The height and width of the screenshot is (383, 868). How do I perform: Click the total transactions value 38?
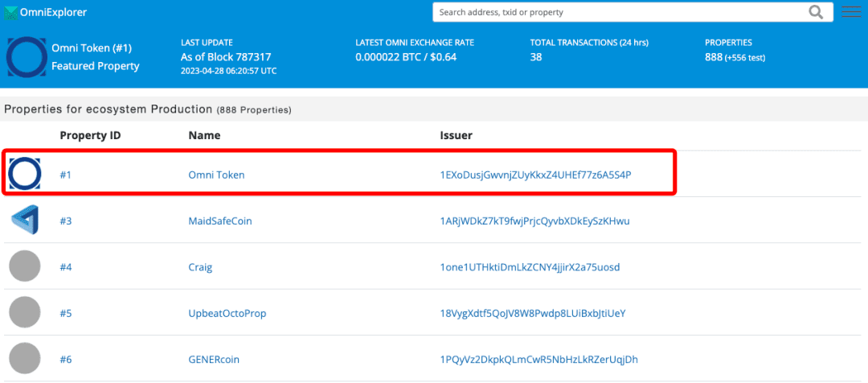[x=536, y=57]
